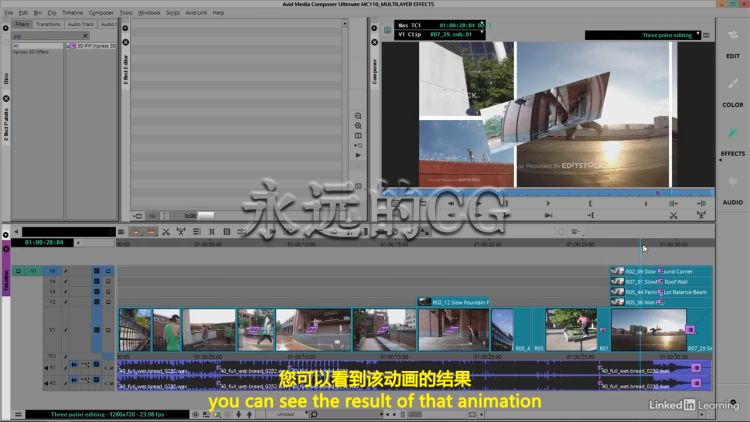Screen dimensions: 750x422
Task: Open the Timeline menu
Action: 72,13
